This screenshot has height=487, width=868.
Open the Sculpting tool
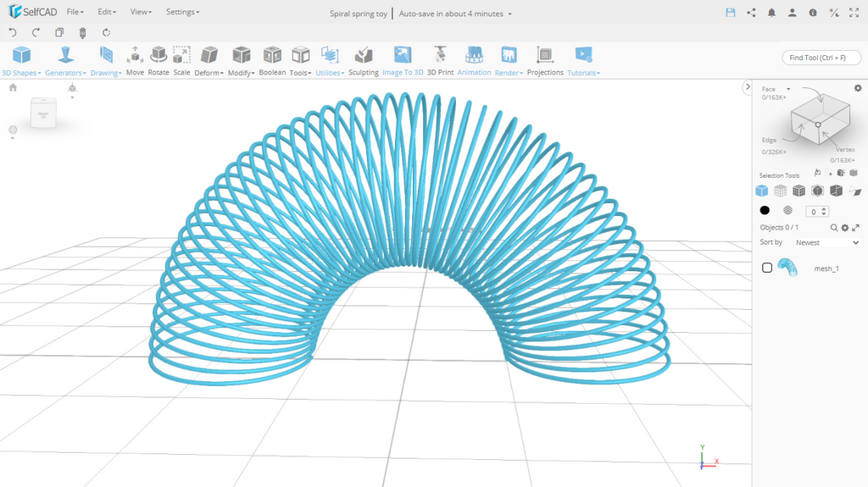363,61
